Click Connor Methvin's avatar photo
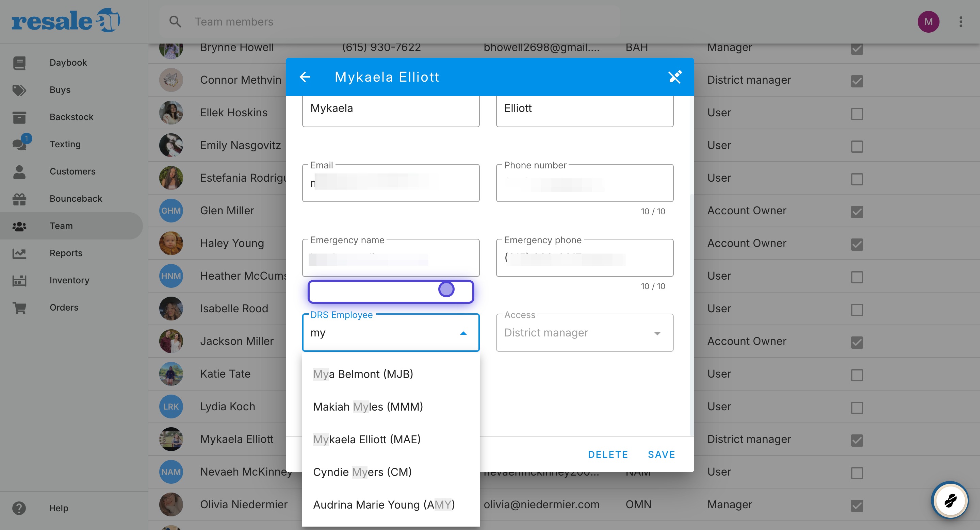 (x=171, y=80)
